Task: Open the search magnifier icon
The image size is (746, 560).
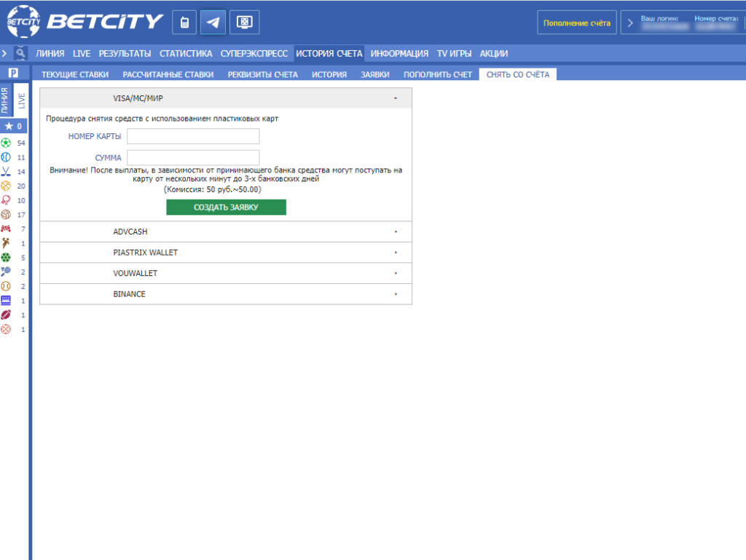Action: (x=20, y=52)
